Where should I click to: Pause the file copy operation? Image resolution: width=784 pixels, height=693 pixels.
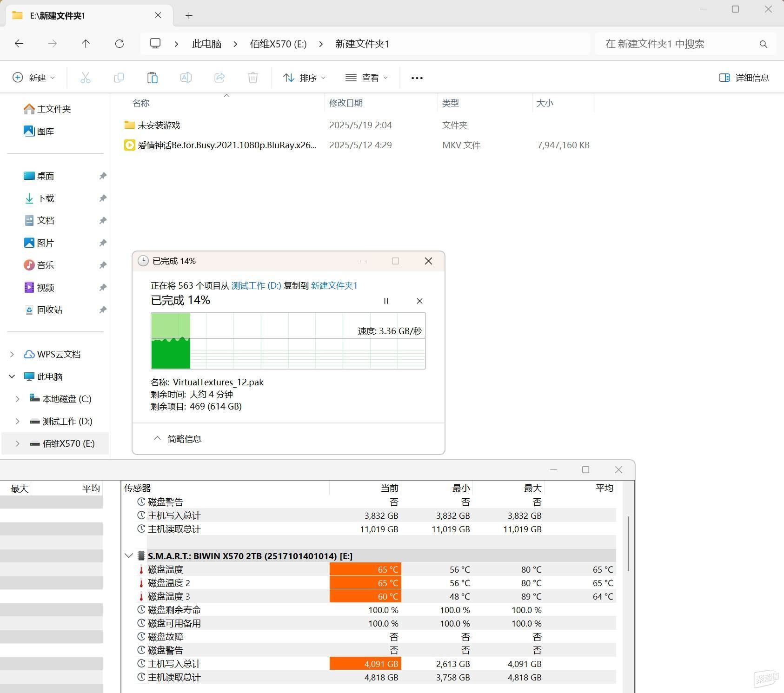386,301
